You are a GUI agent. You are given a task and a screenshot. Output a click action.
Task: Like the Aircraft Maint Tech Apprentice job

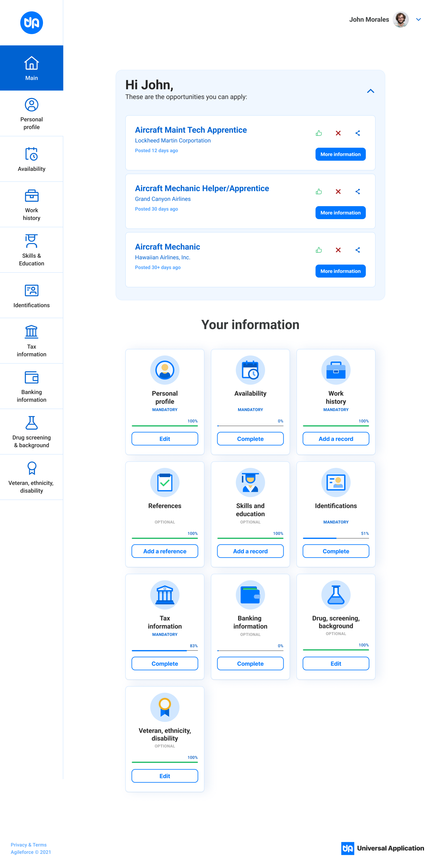click(319, 133)
